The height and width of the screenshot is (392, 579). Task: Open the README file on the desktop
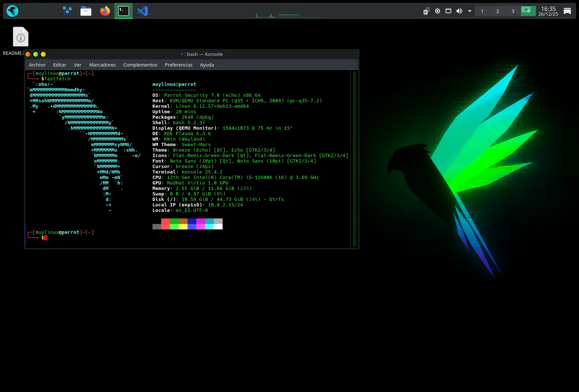(x=20, y=37)
